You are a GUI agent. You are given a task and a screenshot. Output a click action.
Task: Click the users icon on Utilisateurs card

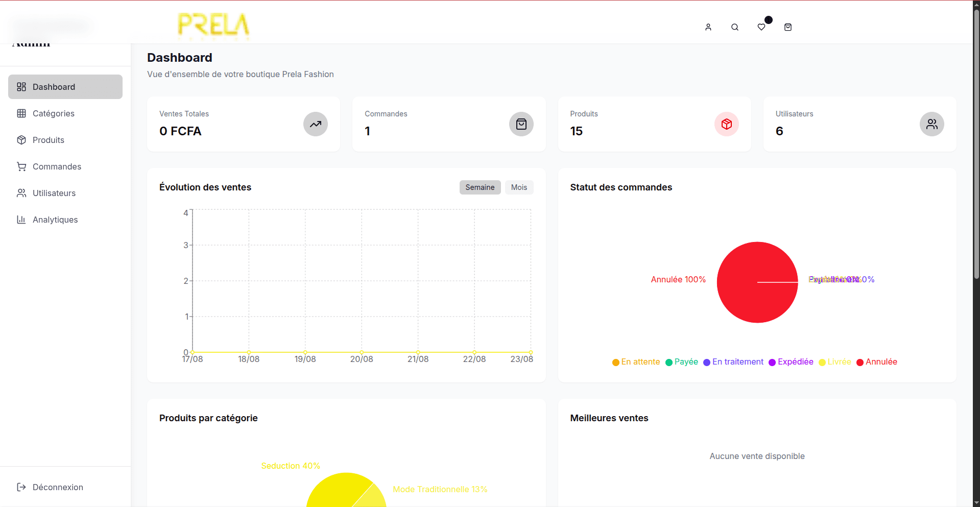931,124
